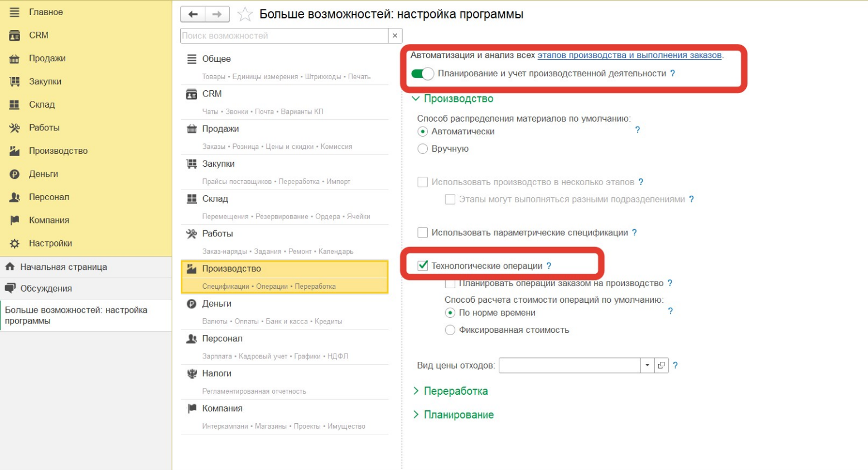Click the back navigation arrow button

click(193, 14)
